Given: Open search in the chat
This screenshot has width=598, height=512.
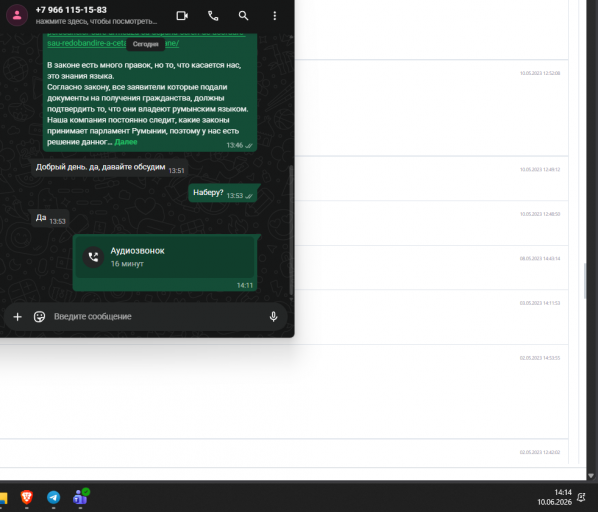Looking at the screenshot, I should click(243, 16).
